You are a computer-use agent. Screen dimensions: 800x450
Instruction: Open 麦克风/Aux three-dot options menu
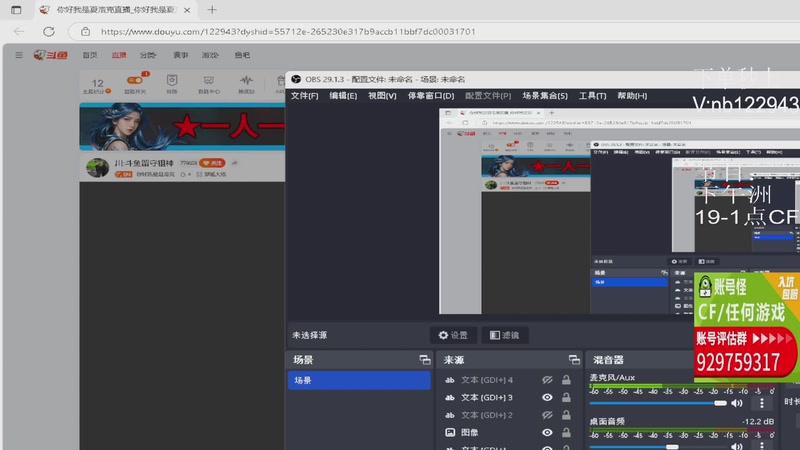click(x=762, y=403)
